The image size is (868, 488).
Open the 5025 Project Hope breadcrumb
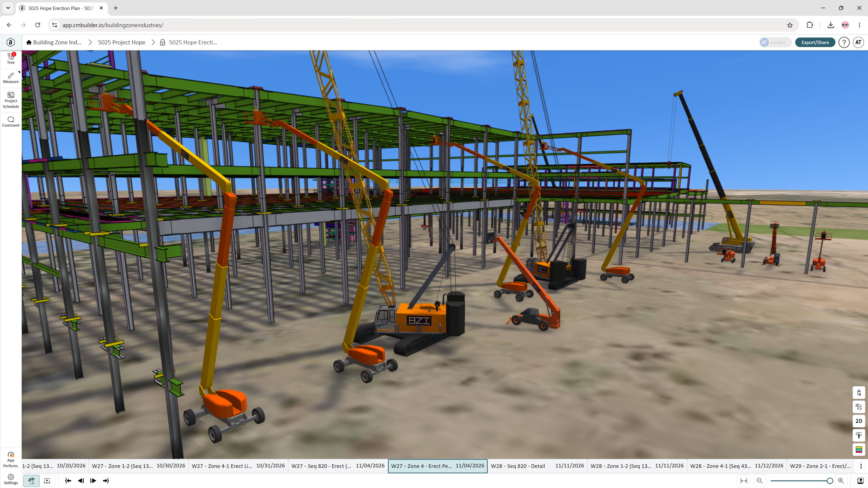click(121, 42)
